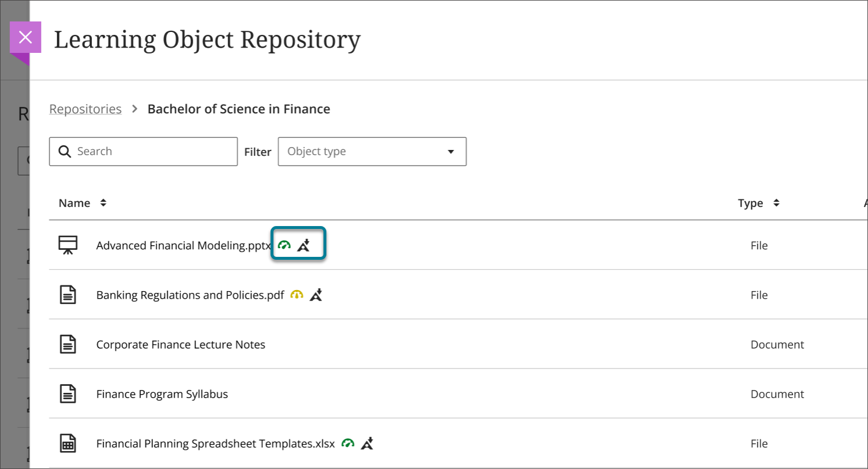868x469 pixels.
Task: Open alternative formats for Banking Regulations and Policies.pdf
Action: click(x=316, y=295)
